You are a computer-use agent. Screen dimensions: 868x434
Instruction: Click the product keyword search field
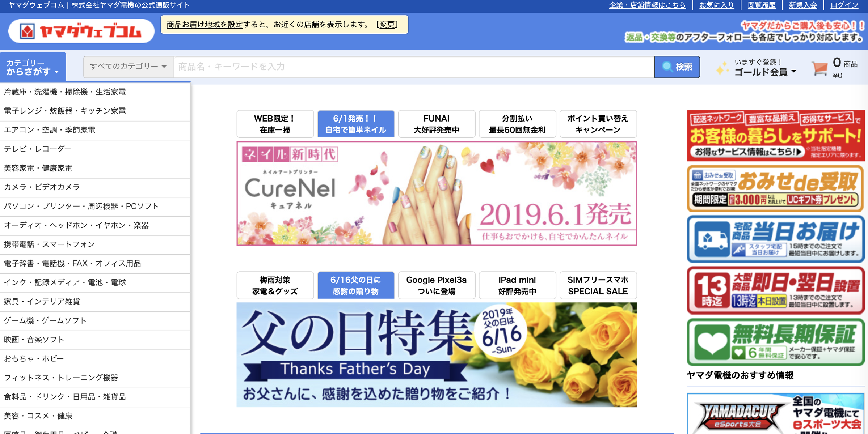pyautogui.click(x=414, y=67)
